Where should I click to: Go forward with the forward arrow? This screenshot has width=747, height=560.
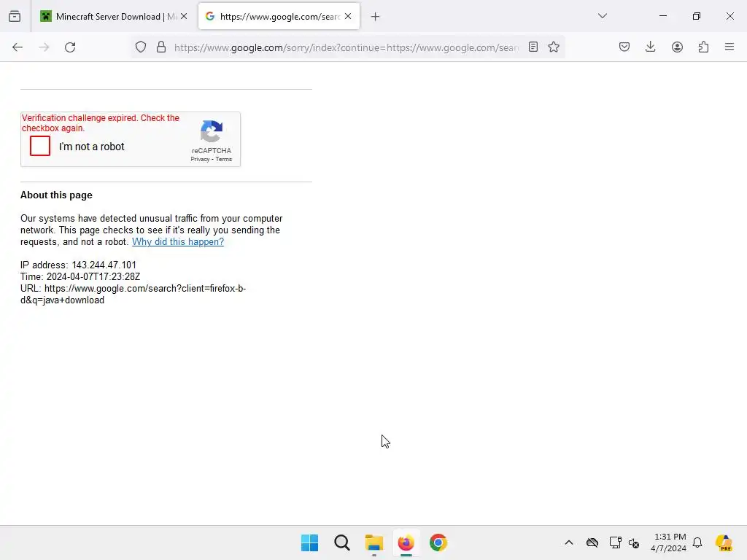pos(44,47)
